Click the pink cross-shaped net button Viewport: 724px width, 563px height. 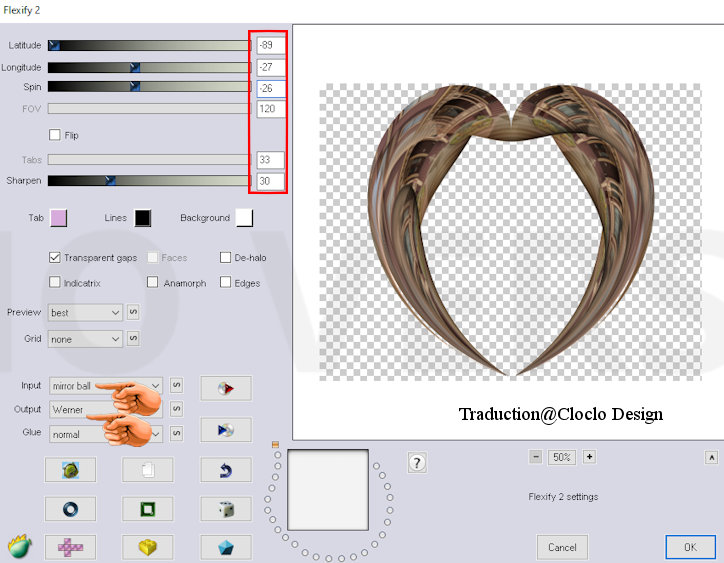pyautogui.click(x=70, y=547)
